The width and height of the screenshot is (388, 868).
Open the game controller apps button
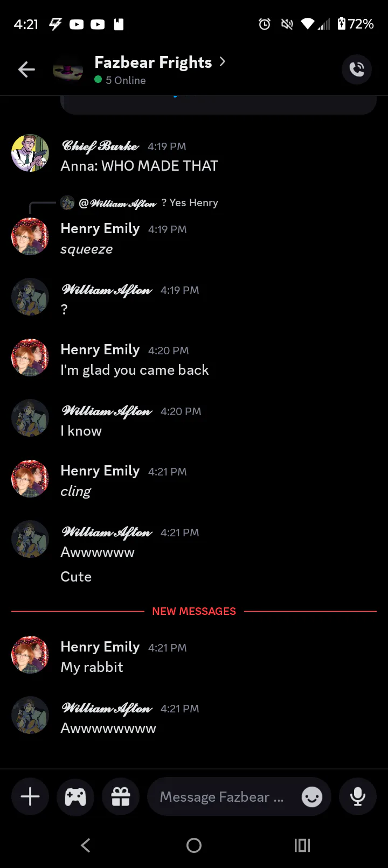(75, 796)
